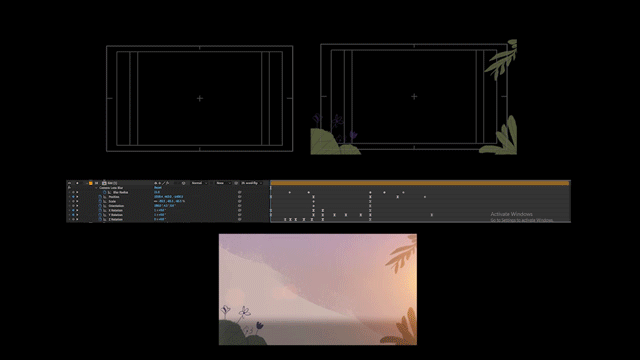Image resolution: width=640 pixels, height=360 pixels.
Task: Select the first Blur Radius keyframe in timeline
Action: (289, 192)
